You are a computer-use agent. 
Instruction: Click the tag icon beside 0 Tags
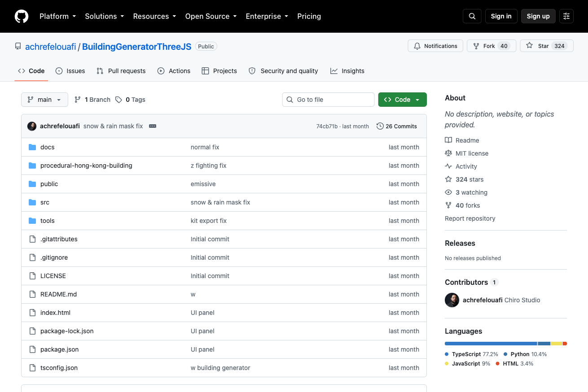(118, 100)
